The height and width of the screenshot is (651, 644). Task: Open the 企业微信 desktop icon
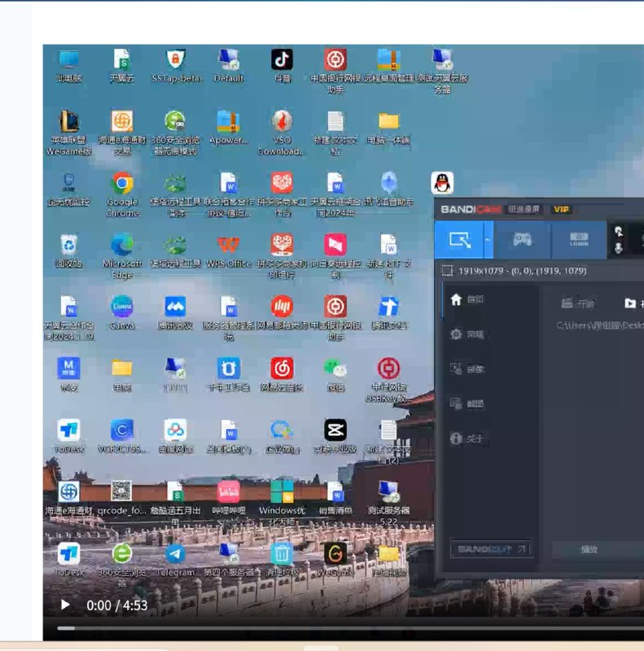click(283, 436)
